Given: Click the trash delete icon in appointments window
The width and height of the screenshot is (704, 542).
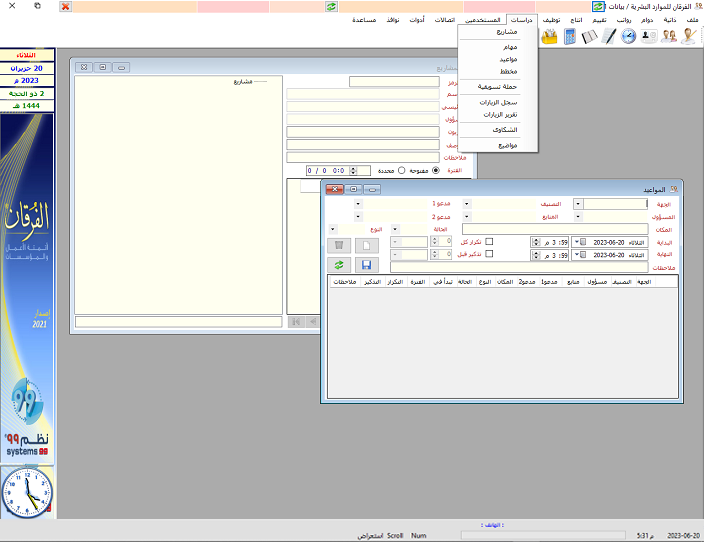Looking at the screenshot, I should tap(338, 244).
